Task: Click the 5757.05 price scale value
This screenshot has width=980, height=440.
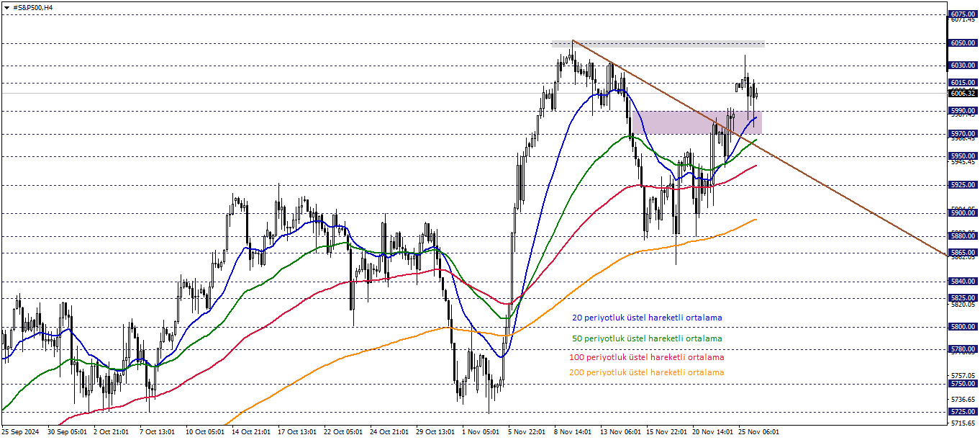Action: pos(963,376)
